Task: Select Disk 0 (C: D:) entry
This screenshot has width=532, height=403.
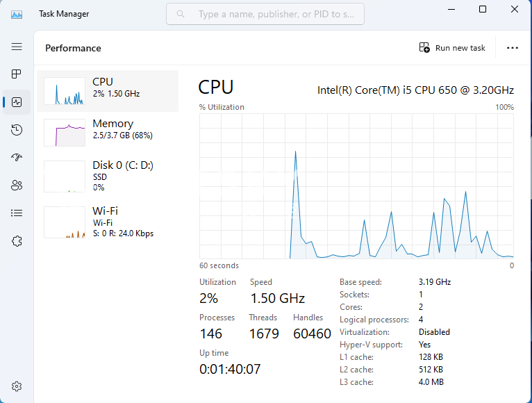Action: coord(108,176)
